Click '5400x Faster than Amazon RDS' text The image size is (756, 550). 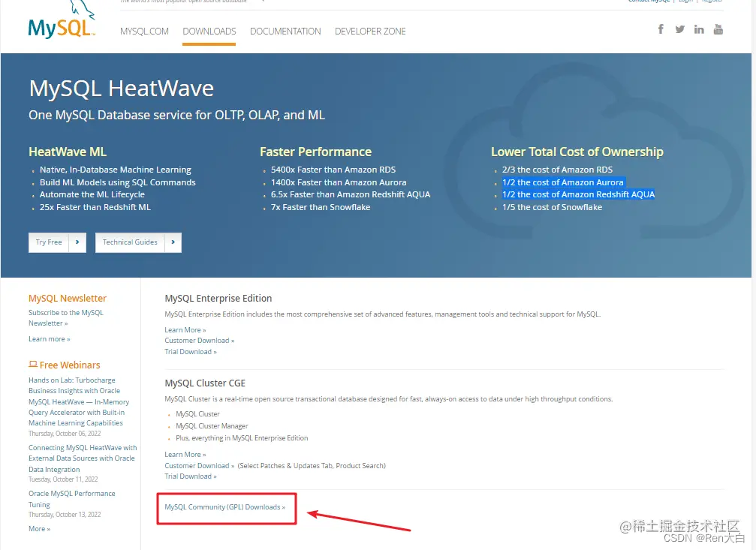pyautogui.click(x=333, y=170)
